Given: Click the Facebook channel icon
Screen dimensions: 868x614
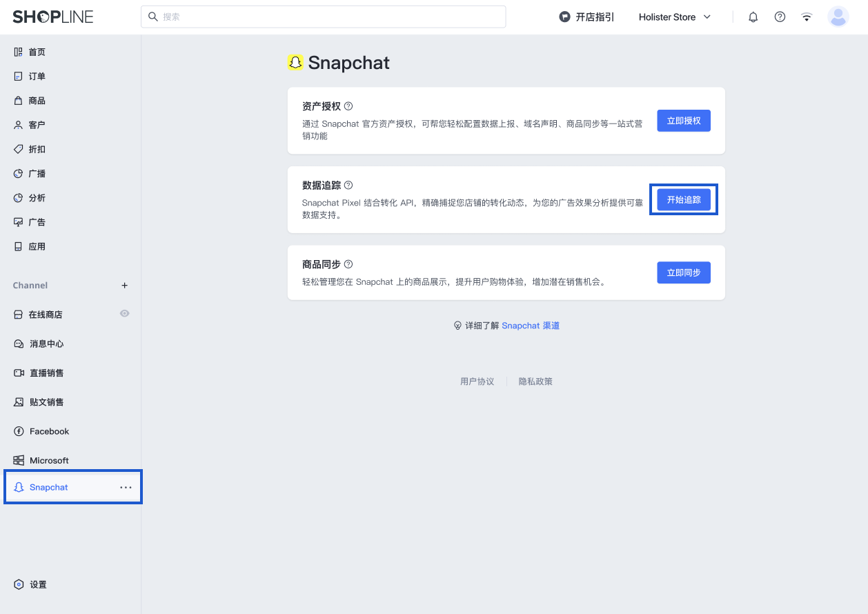Looking at the screenshot, I should tap(19, 431).
